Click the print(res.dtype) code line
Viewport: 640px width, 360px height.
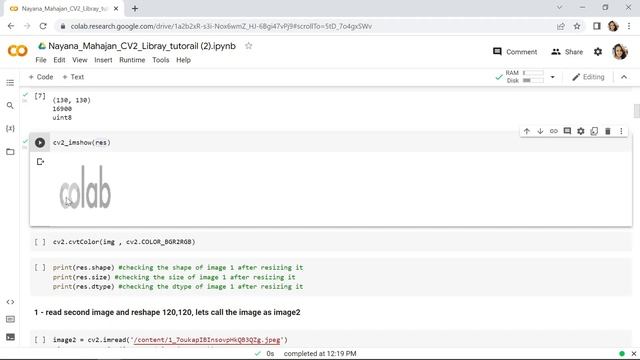click(178, 287)
